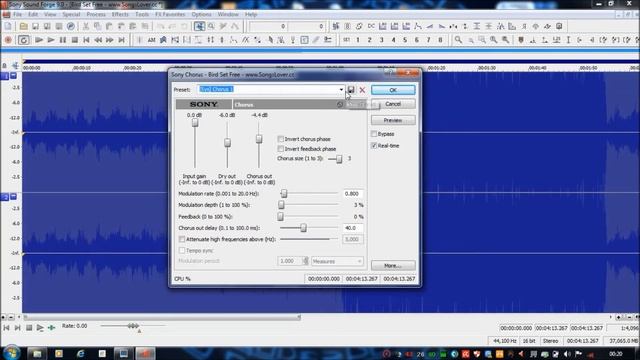640x360 pixels.
Task: Select region number 4 button
Action: coord(393,40)
